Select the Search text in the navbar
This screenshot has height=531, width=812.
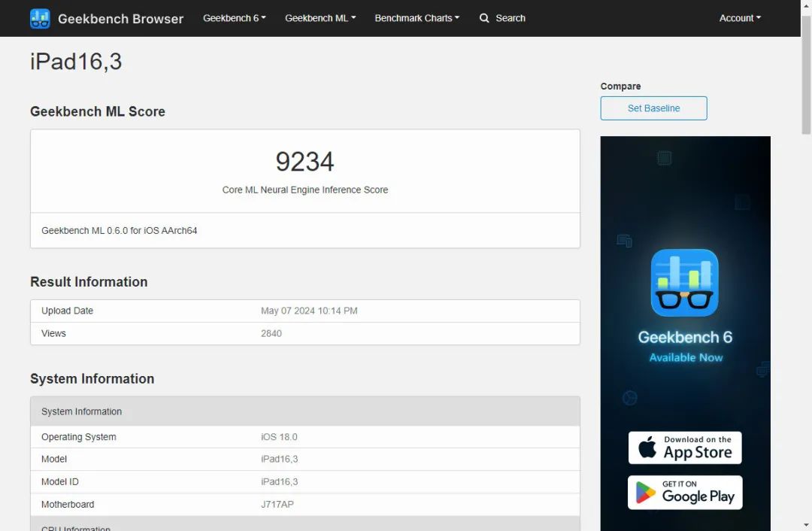pos(511,18)
